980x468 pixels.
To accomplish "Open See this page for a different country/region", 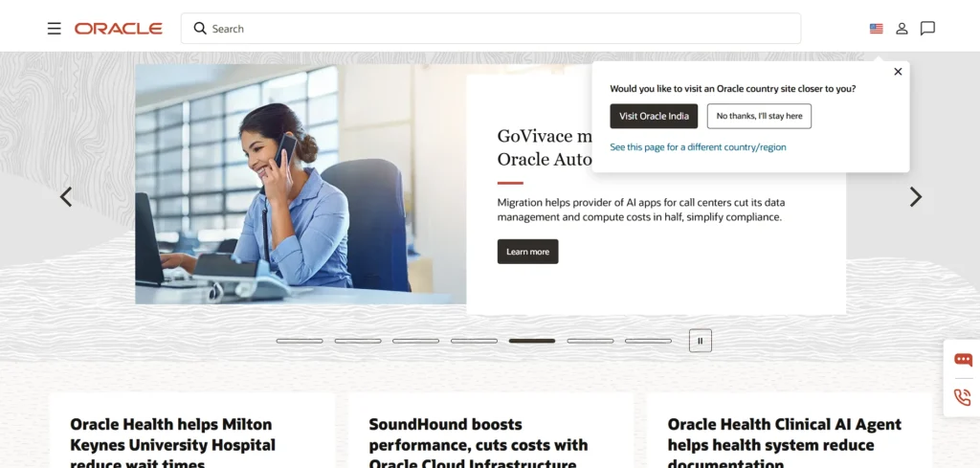I will tap(698, 147).
